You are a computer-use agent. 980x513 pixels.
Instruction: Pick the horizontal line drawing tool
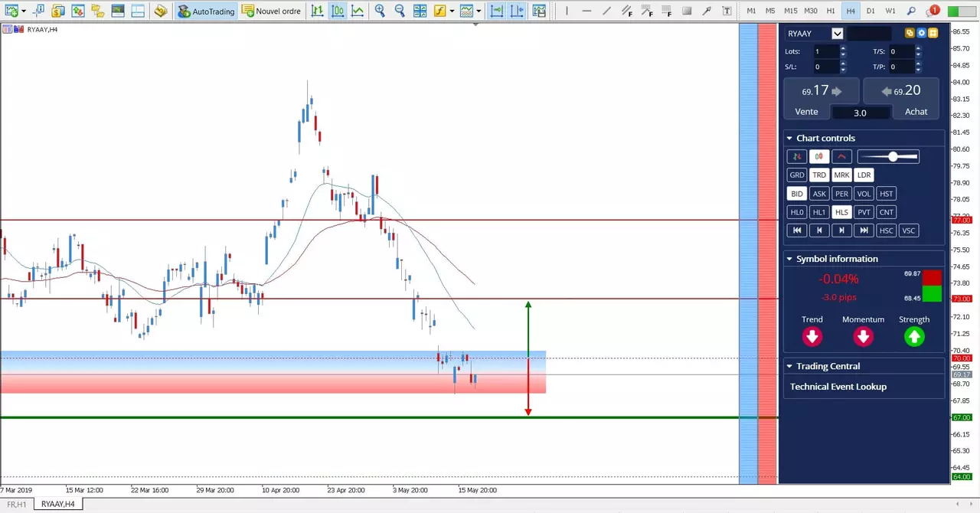coord(586,11)
